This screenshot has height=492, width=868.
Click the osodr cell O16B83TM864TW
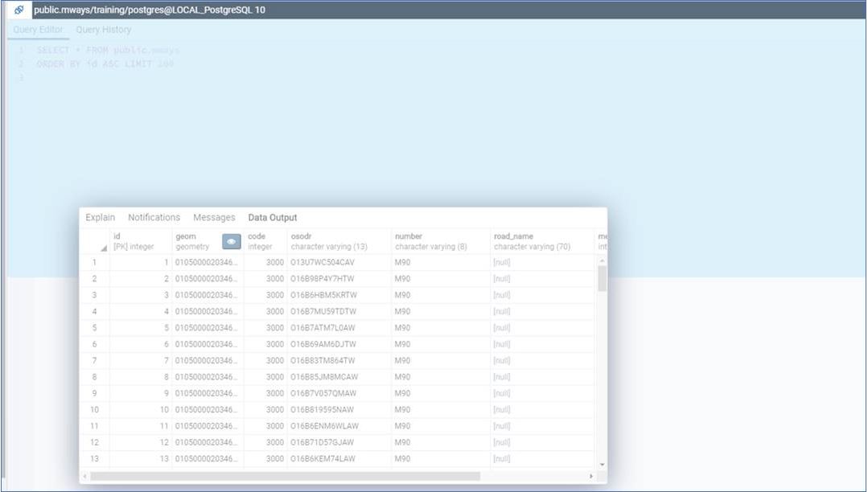(339, 360)
